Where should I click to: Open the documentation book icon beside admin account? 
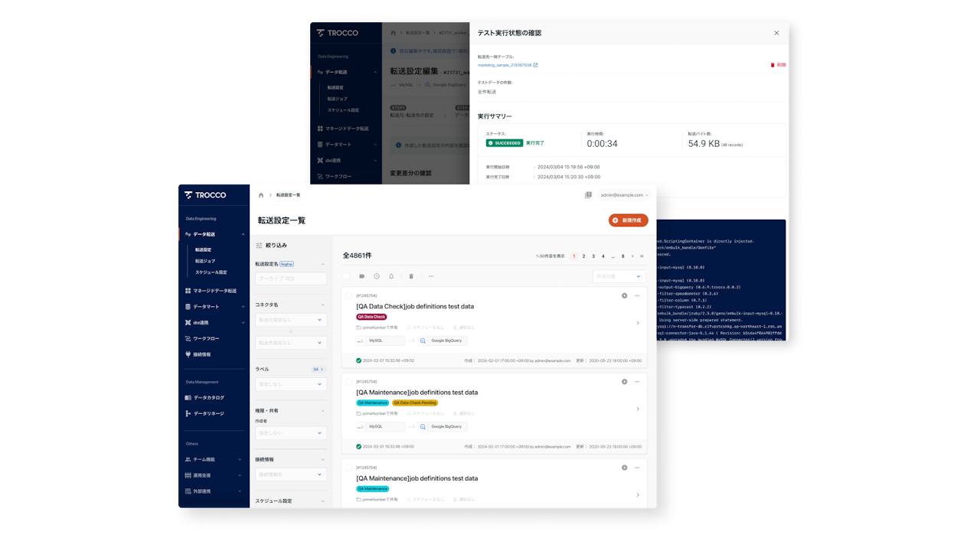pos(588,195)
